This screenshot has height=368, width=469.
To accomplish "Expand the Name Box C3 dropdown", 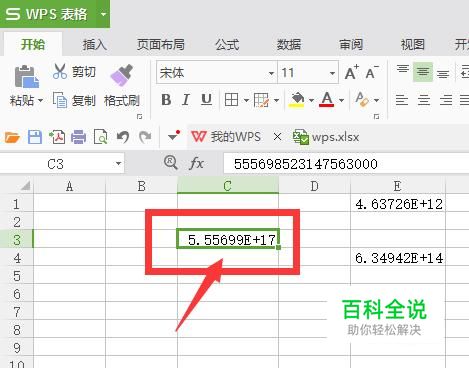I will tap(118, 164).
